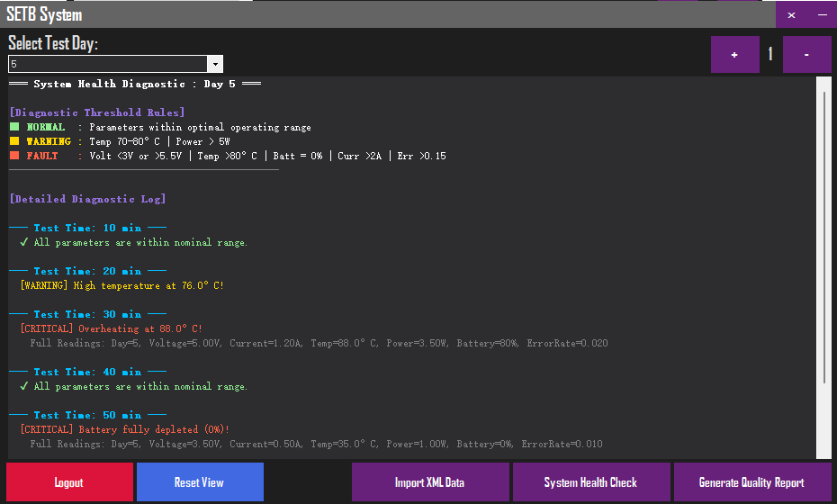Click the yellow WARNING legend square

tap(14, 141)
